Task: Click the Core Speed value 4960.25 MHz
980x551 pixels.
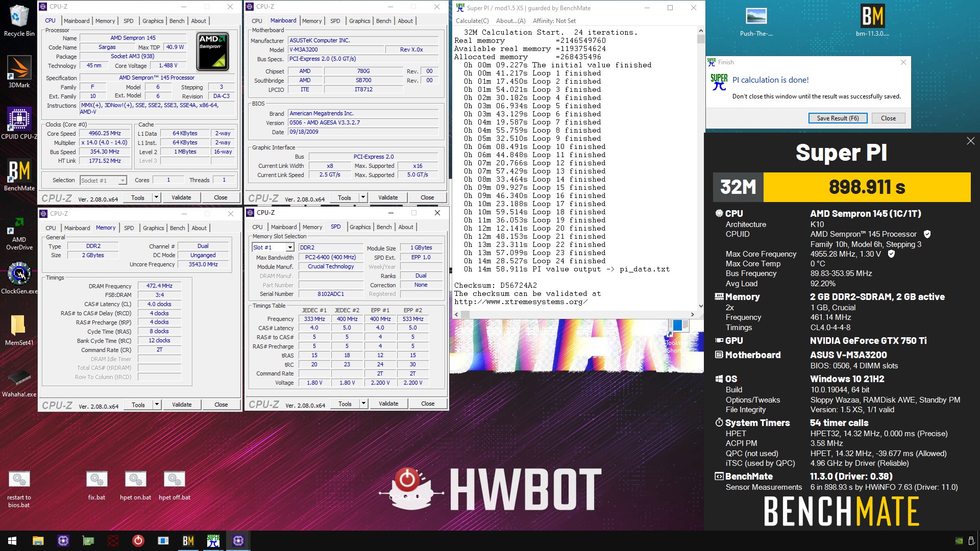Action: coord(105,134)
